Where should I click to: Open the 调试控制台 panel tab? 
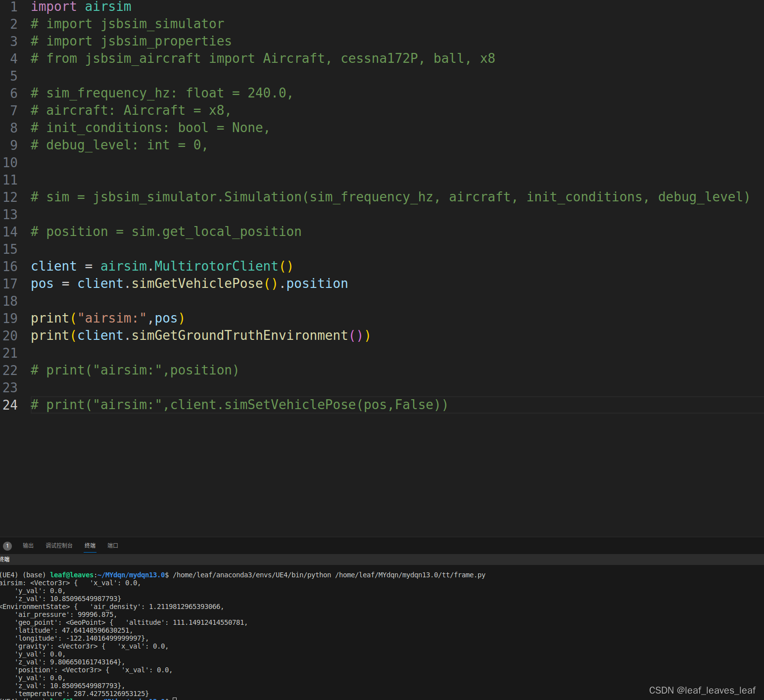(x=59, y=546)
